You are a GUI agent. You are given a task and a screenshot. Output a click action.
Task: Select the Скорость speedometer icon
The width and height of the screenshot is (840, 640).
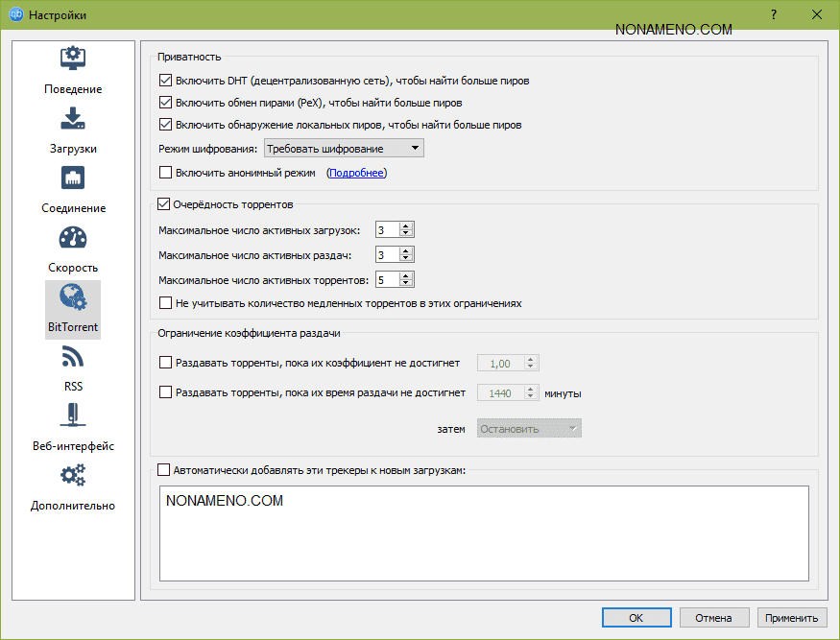click(x=73, y=238)
